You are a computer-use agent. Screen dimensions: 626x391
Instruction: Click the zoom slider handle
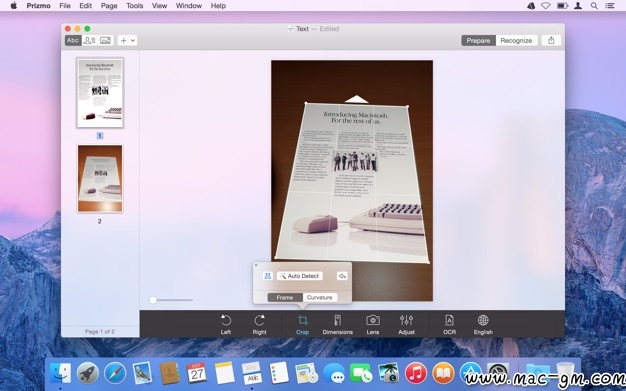click(x=153, y=300)
